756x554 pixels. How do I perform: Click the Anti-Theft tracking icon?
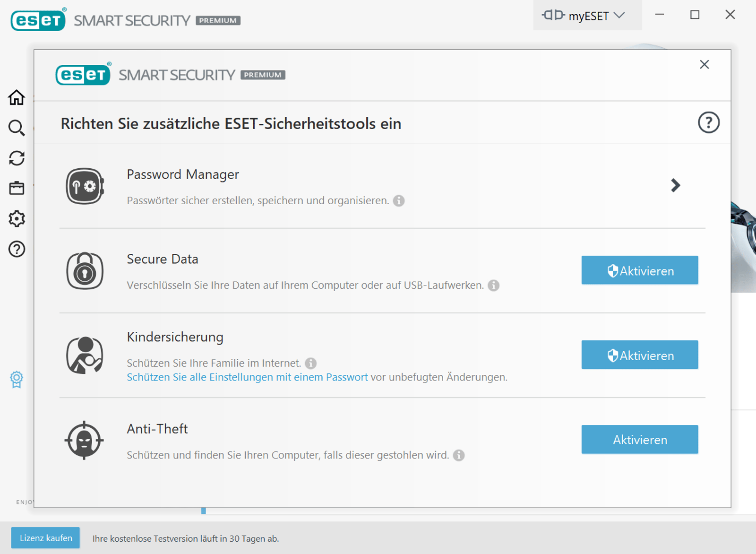point(85,440)
